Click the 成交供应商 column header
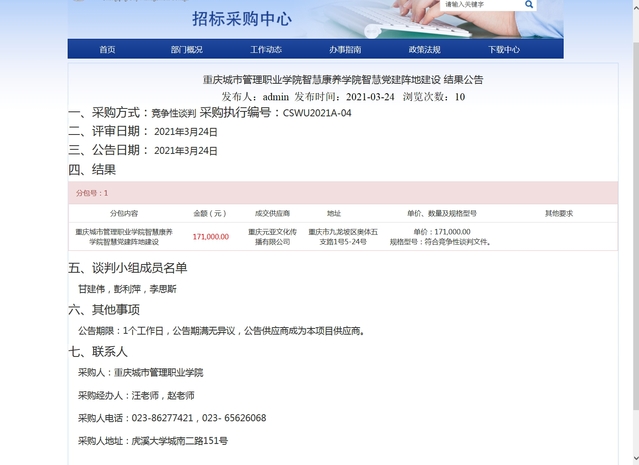Image resolution: width=639 pixels, height=465 pixels. pyautogui.click(x=272, y=213)
